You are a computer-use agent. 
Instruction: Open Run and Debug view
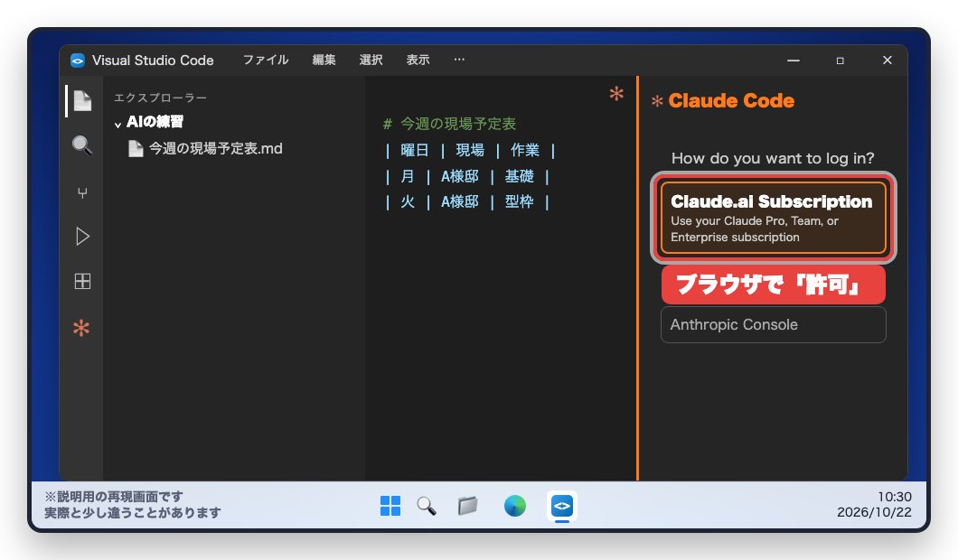(x=82, y=237)
